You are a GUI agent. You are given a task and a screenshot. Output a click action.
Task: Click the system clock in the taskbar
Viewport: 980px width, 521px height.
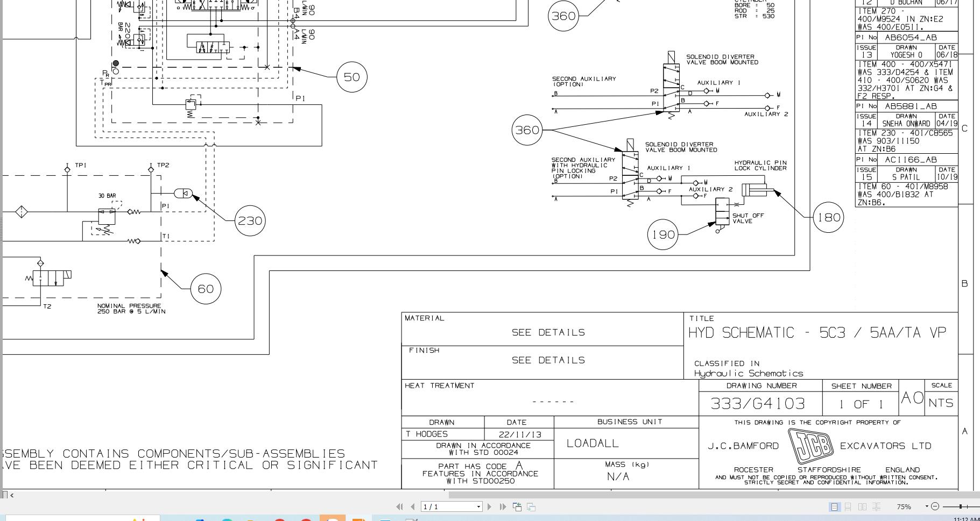966,519
